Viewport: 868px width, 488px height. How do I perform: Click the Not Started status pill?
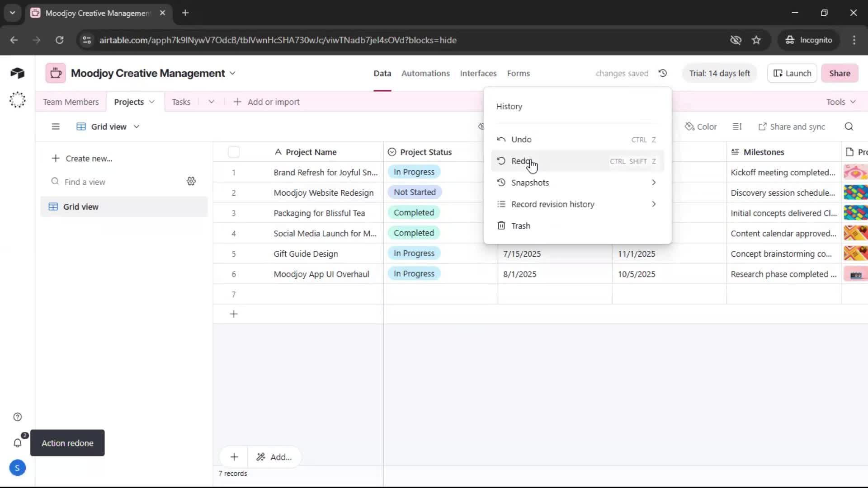(415, 192)
